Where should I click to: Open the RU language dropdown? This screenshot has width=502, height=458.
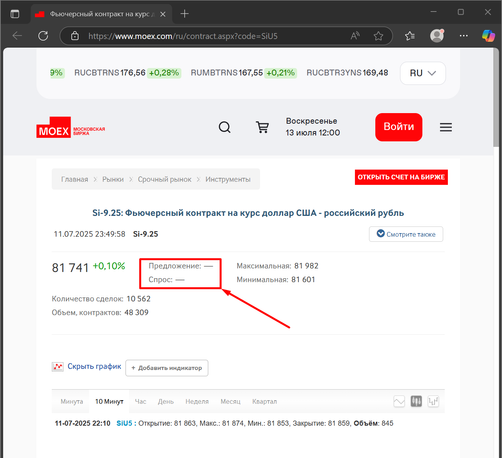(x=423, y=73)
